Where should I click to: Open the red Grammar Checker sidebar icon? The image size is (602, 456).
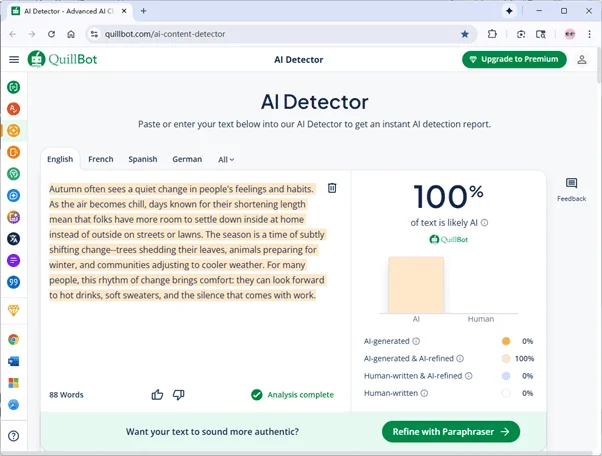pyautogui.click(x=13, y=109)
